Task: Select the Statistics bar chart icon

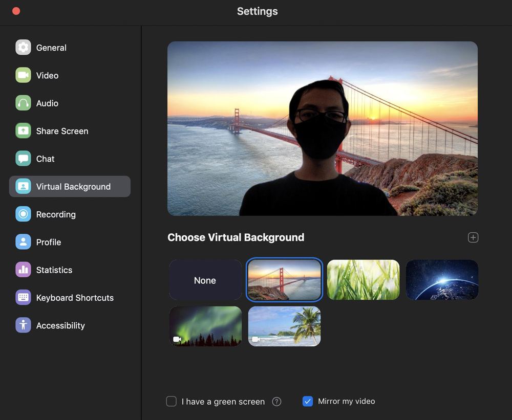Action: point(23,270)
